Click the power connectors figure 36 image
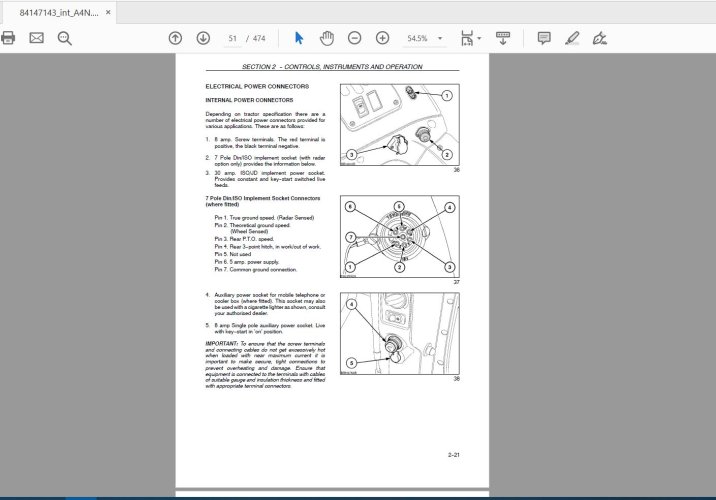The height and width of the screenshot is (500, 716). click(x=400, y=125)
